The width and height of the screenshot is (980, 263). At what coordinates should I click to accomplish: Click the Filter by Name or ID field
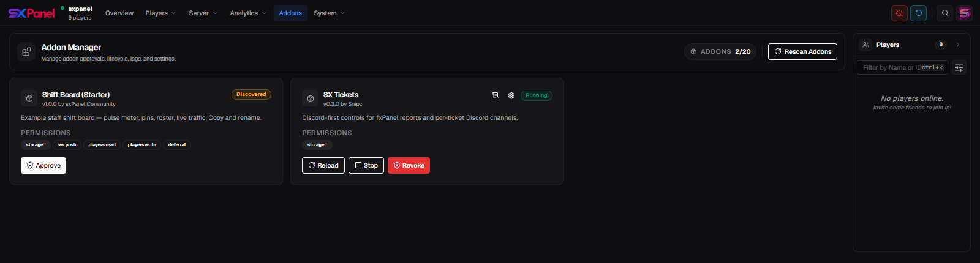click(902, 67)
